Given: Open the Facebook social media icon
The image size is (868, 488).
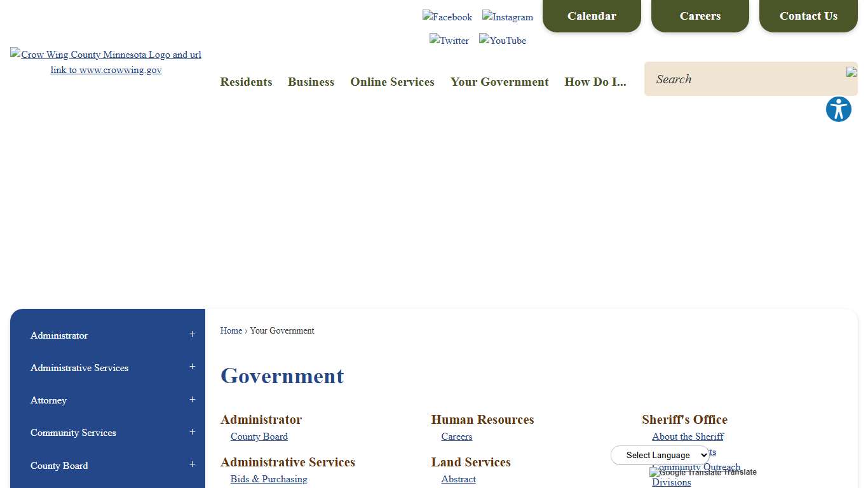Looking at the screenshot, I should point(447,17).
